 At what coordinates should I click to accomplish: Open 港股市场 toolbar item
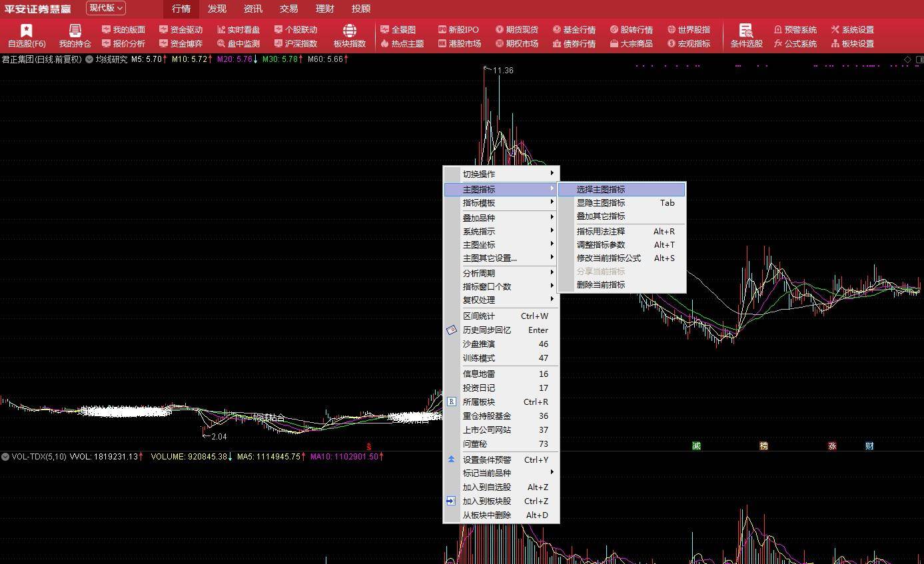coord(459,43)
